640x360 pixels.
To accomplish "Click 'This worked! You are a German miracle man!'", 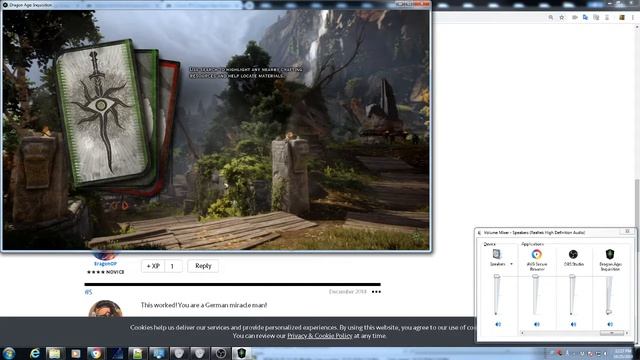I will pyautogui.click(x=204, y=305).
